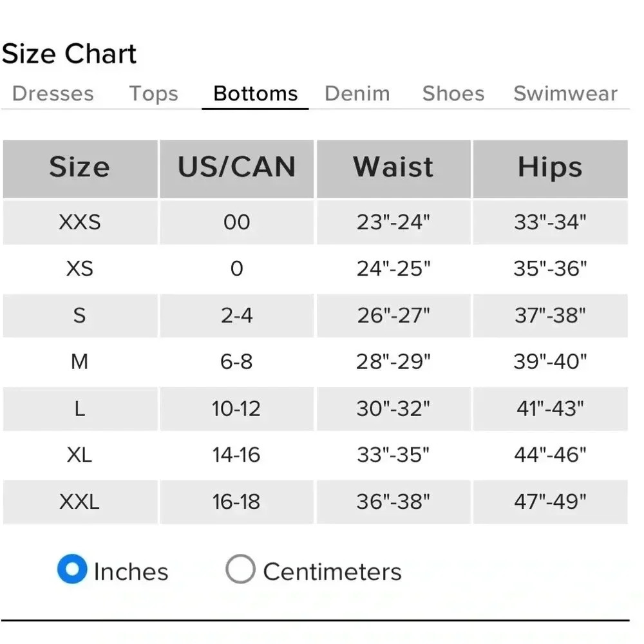This screenshot has height=644, width=644.
Task: Select the Bottoms tab
Action: [255, 94]
